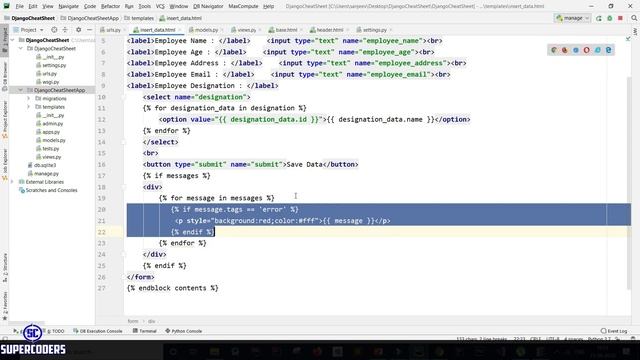The height and width of the screenshot is (360, 640).
Task: Collapse the inner DjangoCheatSheet package folder
Action: coord(20,49)
